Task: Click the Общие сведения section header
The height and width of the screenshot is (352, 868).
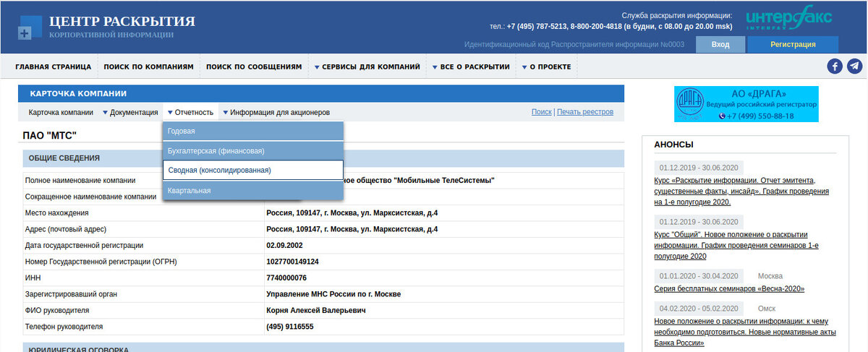Action: (323, 158)
